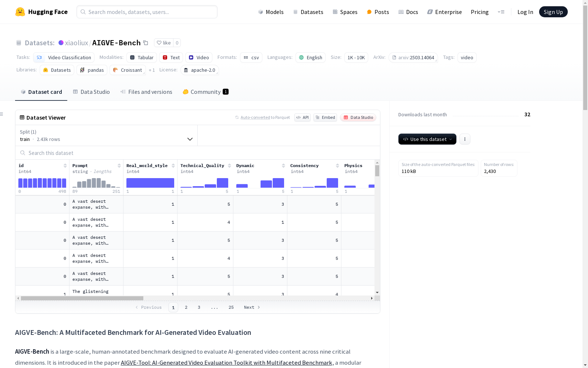
Task: Copy dataset name with the copy icon
Action: (x=146, y=43)
